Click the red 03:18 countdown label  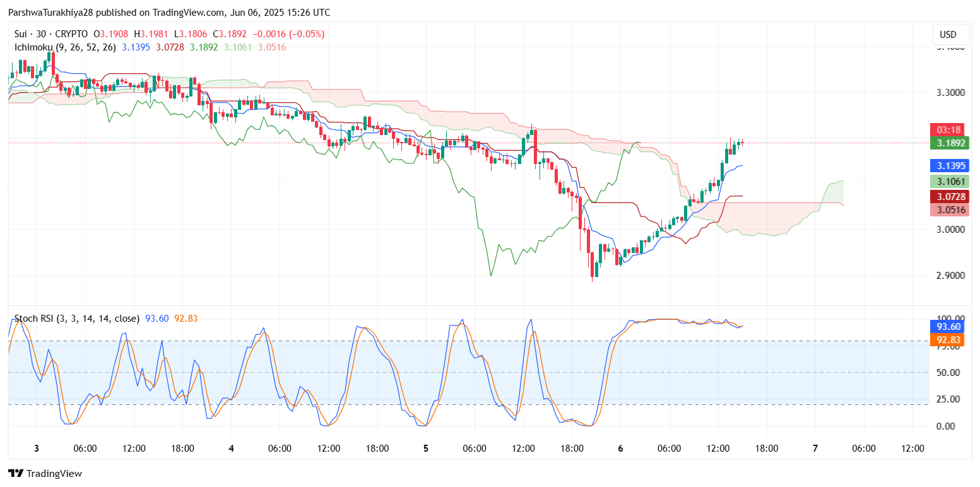click(x=949, y=130)
